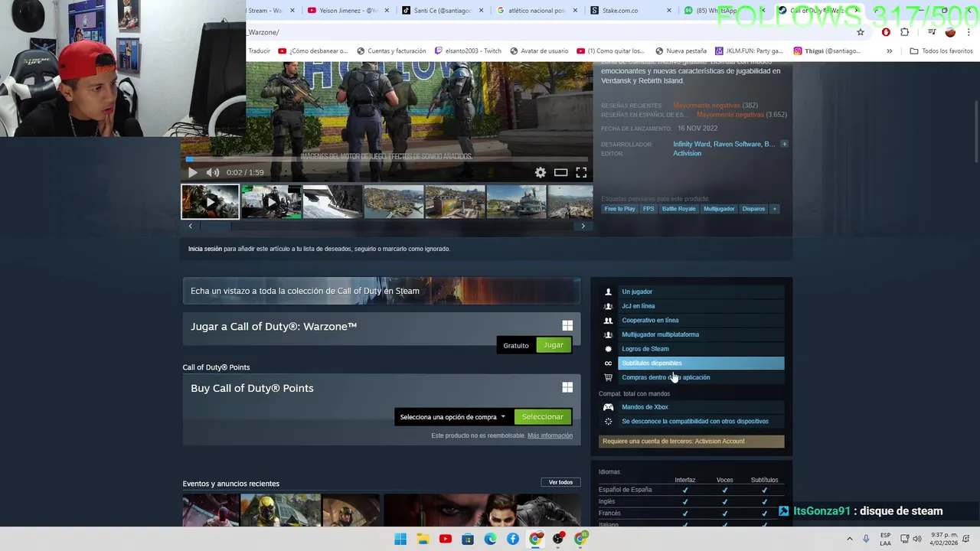Open browser extensions puzzle icon
This screenshot has width=980, height=551.
pyautogui.click(x=904, y=32)
